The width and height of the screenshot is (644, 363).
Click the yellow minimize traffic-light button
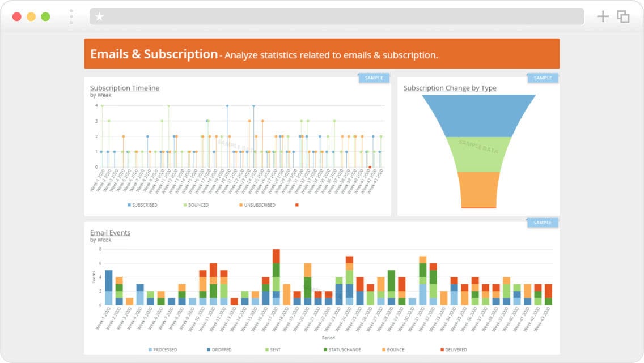click(31, 16)
